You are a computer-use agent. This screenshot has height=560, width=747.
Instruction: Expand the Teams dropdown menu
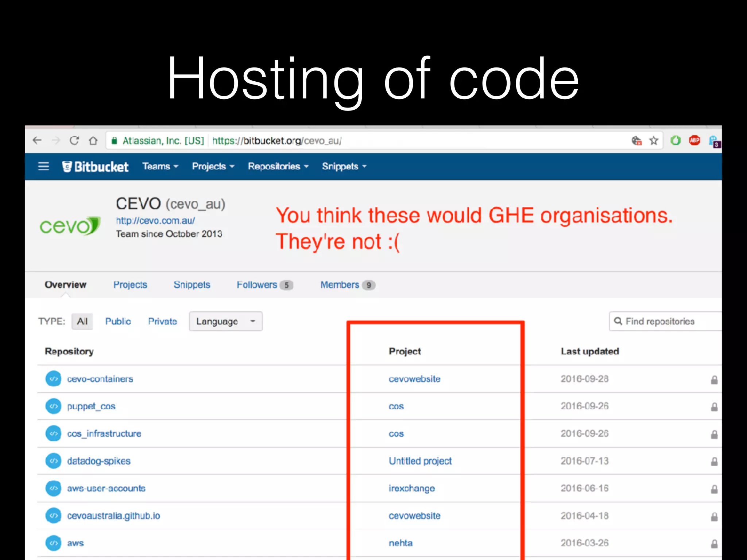pos(160,166)
